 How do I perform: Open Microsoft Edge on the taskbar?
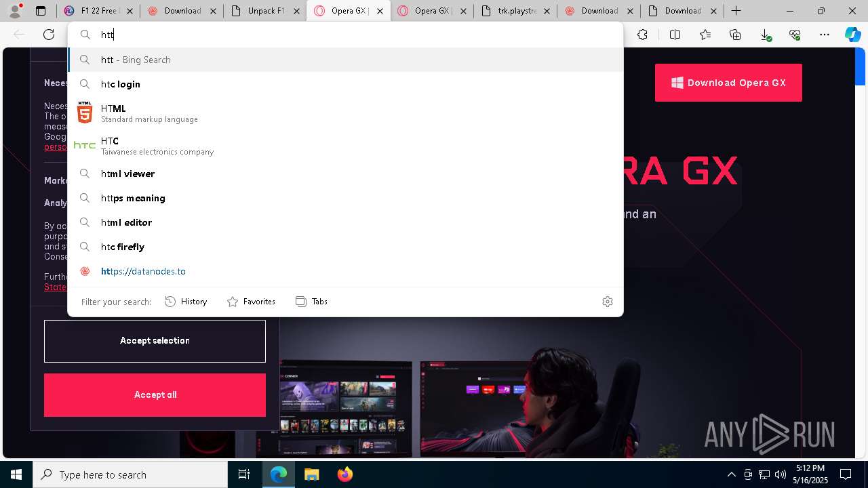coord(279,474)
